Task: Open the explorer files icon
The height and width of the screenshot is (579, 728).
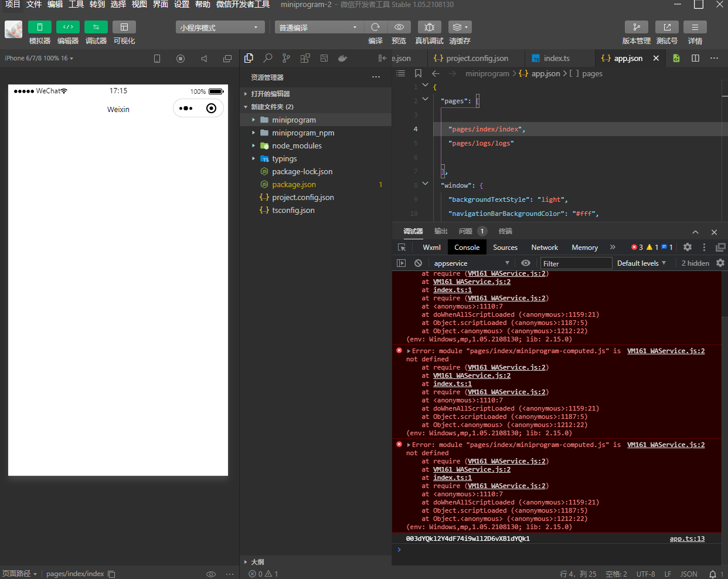Action: click(x=249, y=58)
